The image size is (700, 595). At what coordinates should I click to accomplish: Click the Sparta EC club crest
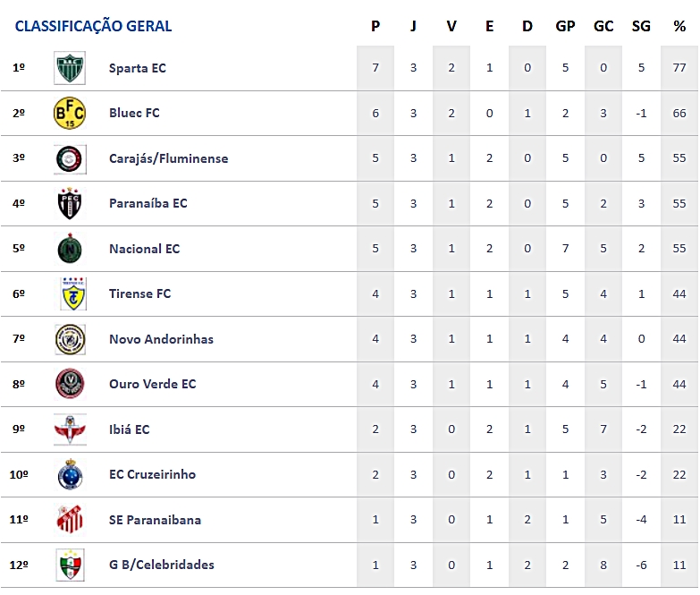tap(69, 68)
